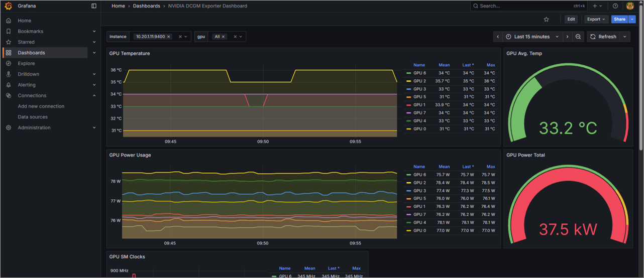
Task: Toggle GPU 6 series in Temperature legend
Action: [419, 73]
